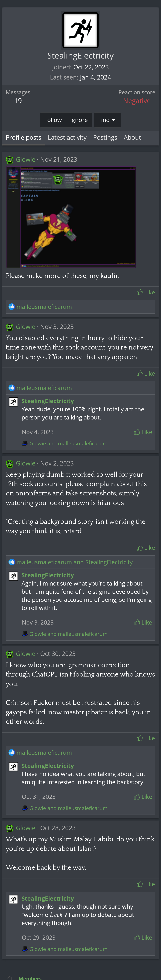Toggle Ignore for this user
Image resolution: width=161 pixels, height=980 pixels.
[79, 120]
